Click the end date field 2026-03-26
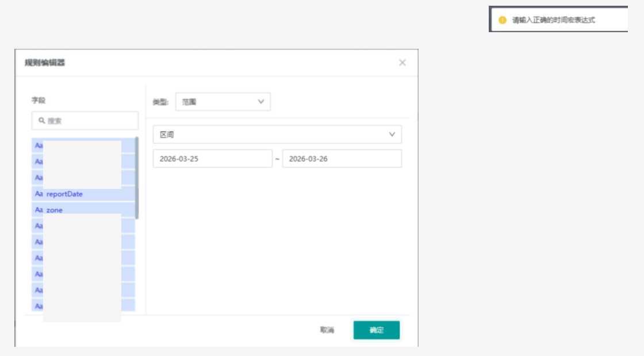The height and width of the screenshot is (356, 644). 342,158
